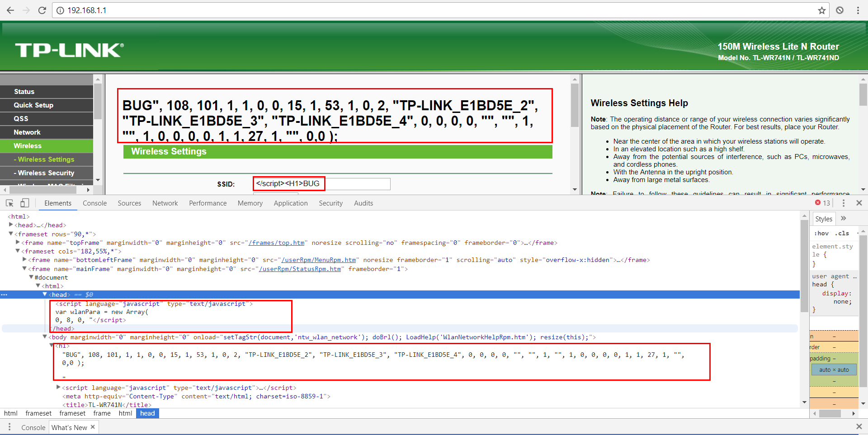Reload the router page

(42, 10)
